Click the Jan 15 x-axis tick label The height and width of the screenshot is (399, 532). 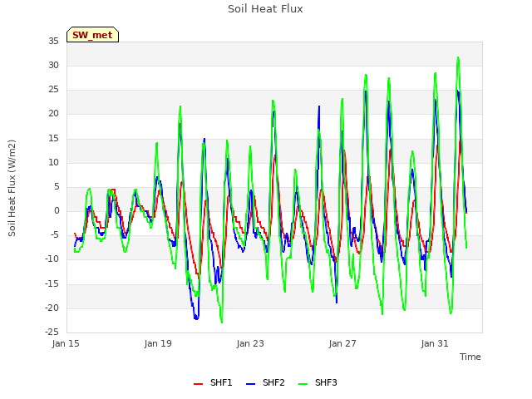66,343
